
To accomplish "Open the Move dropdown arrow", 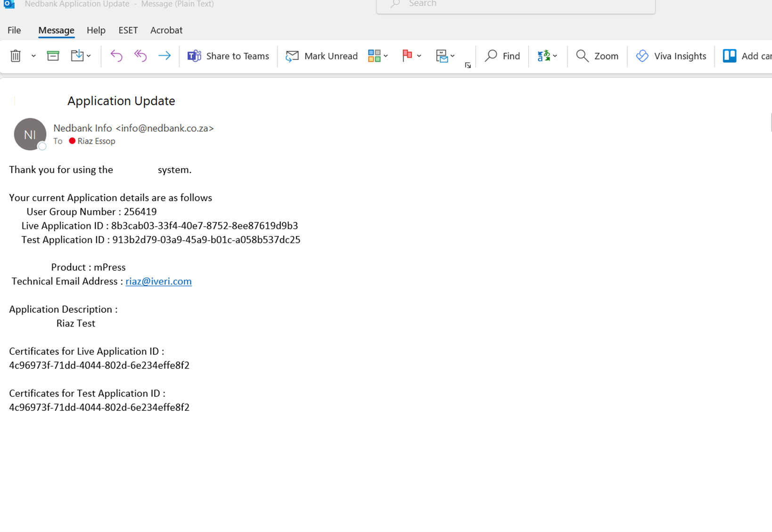I will (x=89, y=56).
